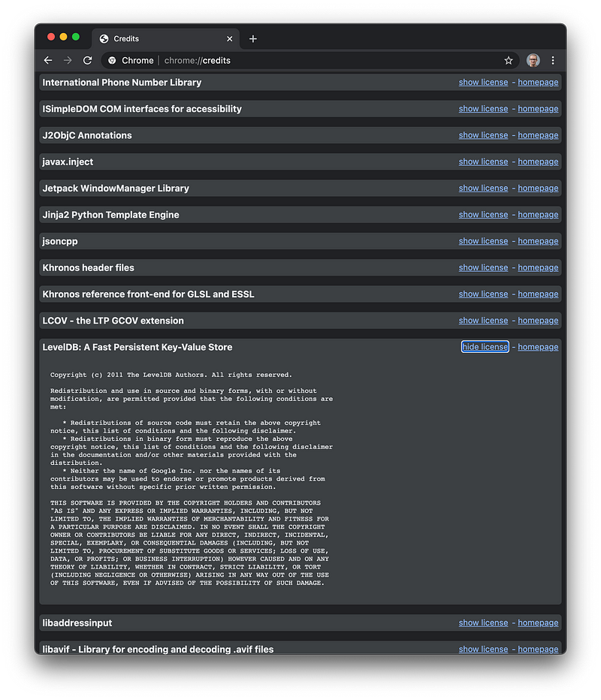Viewport: 601px width, 700px height.
Task: Open homepage for LCOV GCOV extension
Action: [x=538, y=321]
